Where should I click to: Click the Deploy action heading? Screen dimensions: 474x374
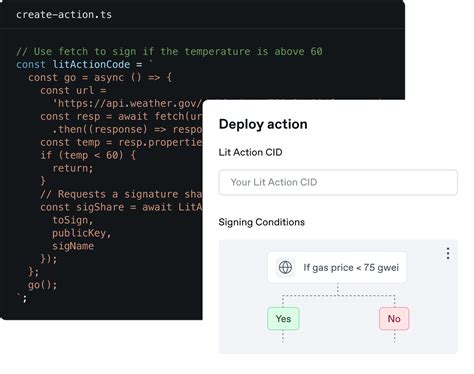[263, 124]
